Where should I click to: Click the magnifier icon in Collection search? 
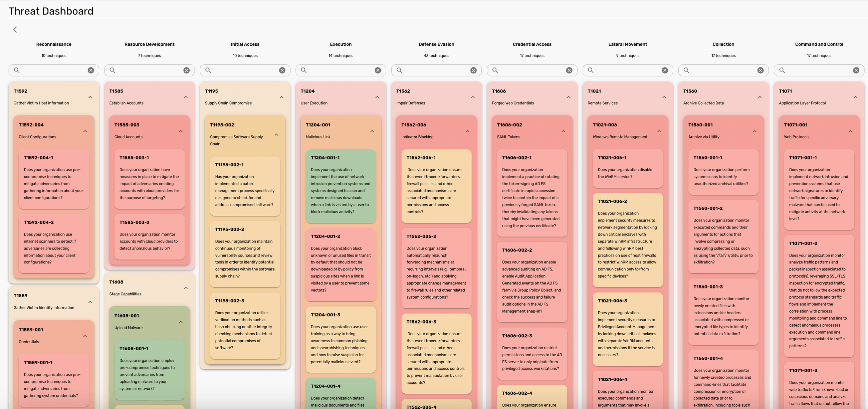[686, 70]
